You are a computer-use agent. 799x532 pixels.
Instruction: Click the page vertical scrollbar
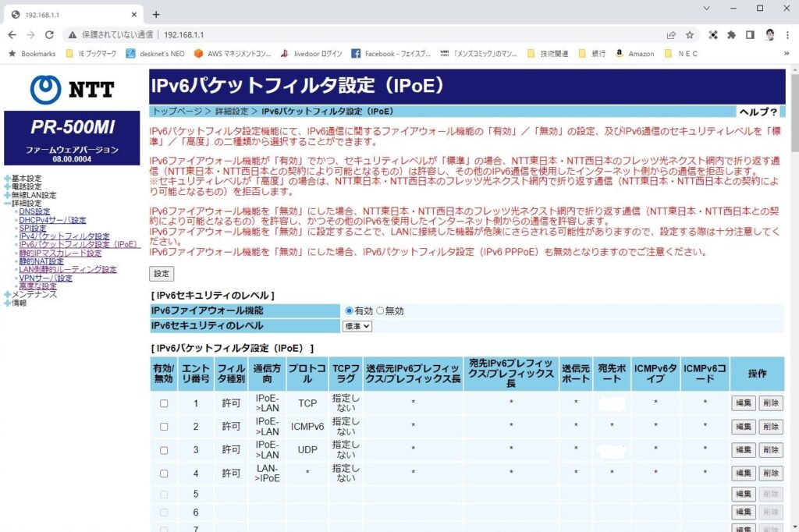(x=793, y=312)
